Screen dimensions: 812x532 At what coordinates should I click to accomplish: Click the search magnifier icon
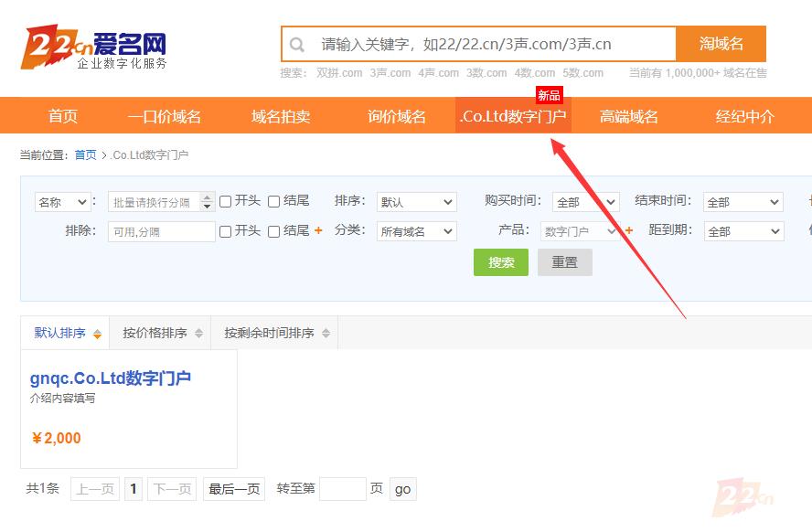click(297, 45)
